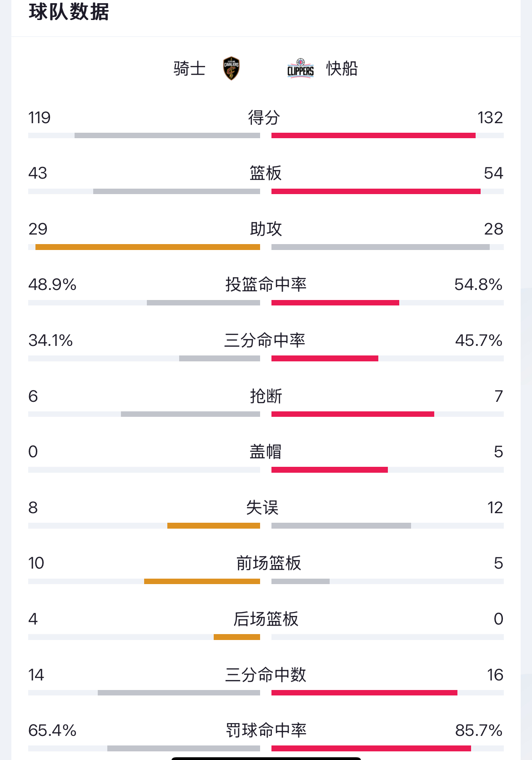This screenshot has width=532, height=760.
Task: Click the Clippers red 得分 bar
Action: 373,135
